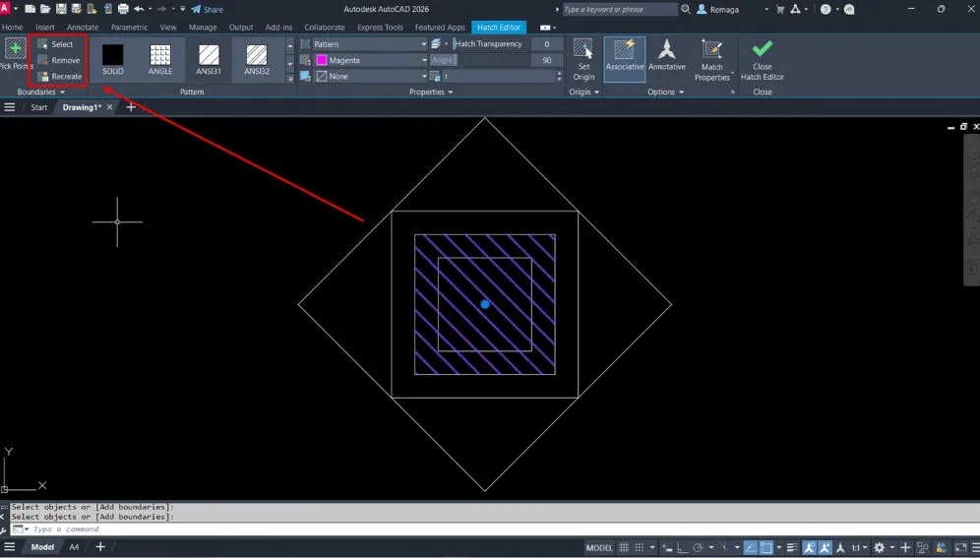Click the Redo arrow
The height and width of the screenshot is (558, 980).
162,10
